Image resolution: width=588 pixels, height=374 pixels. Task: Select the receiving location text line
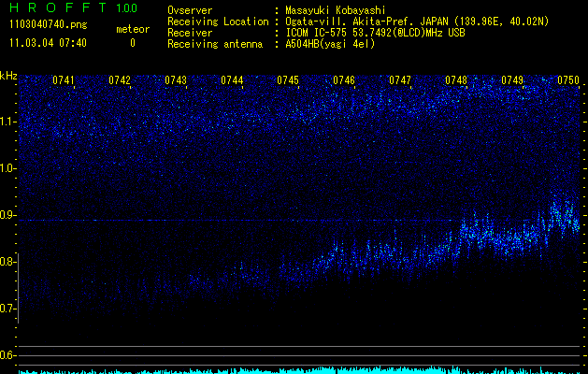(x=416, y=21)
